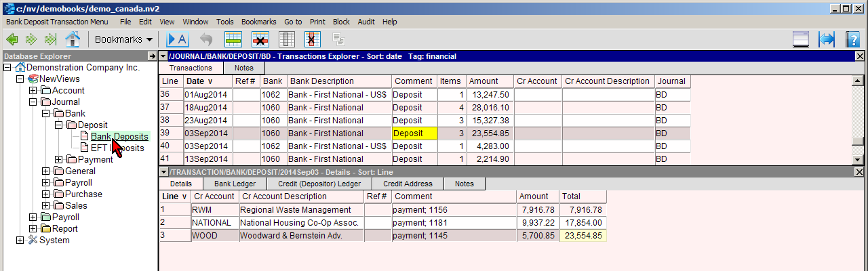868x271 pixels.
Task: Open the Audit menu
Action: point(366,22)
